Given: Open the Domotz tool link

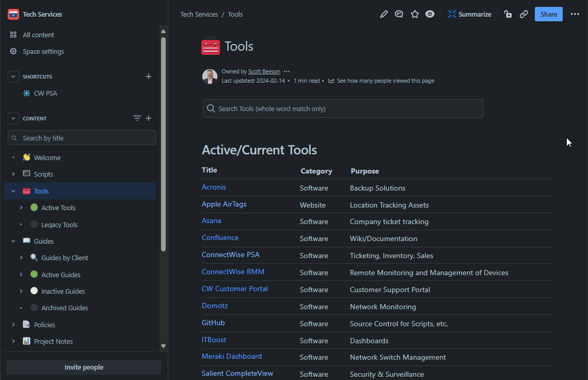Looking at the screenshot, I should point(214,305).
